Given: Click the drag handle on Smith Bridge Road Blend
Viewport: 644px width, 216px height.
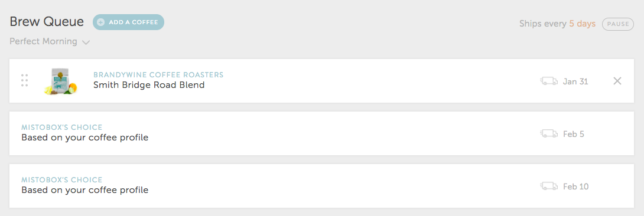Looking at the screenshot, I should tap(24, 81).
